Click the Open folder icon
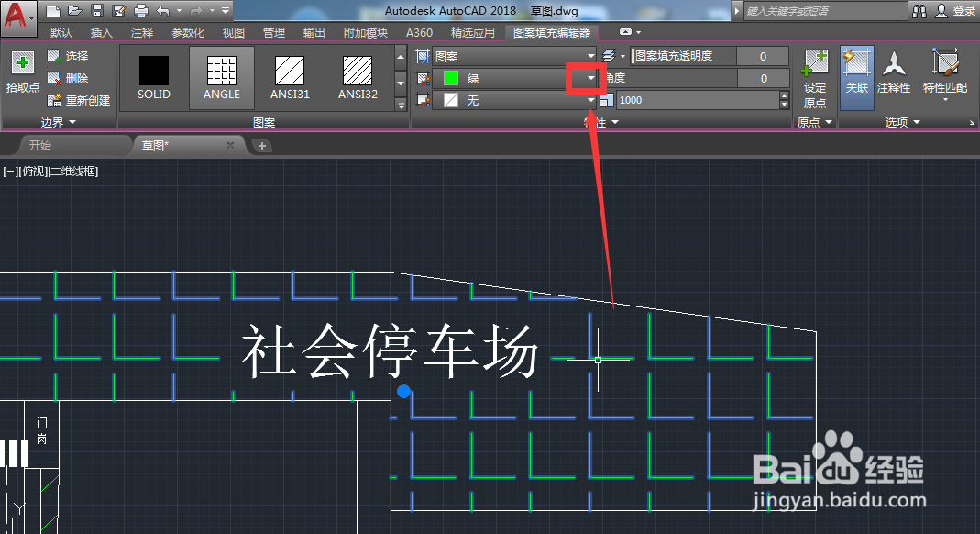The width and height of the screenshot is (980, 534). 75,11
